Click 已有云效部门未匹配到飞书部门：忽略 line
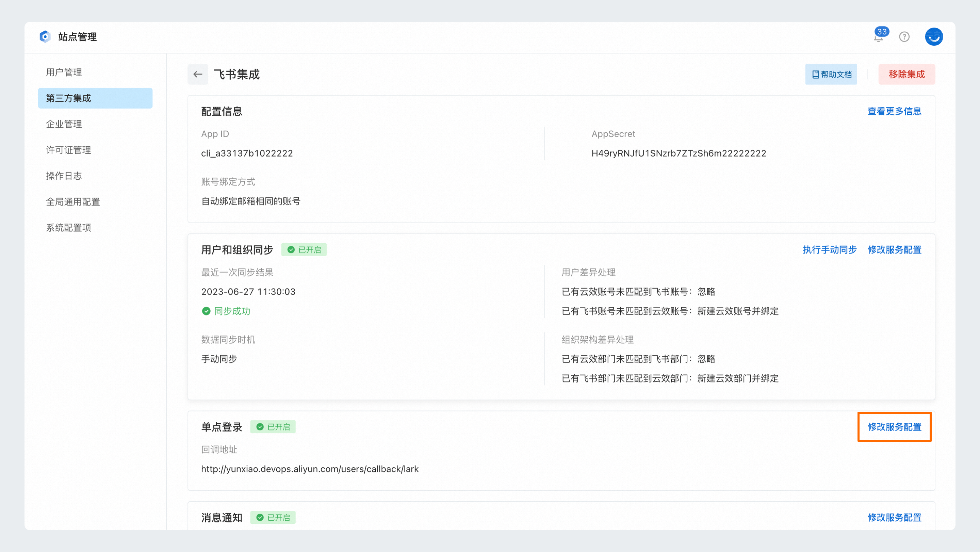Screen dimensions: 980x552 (638, 359)
